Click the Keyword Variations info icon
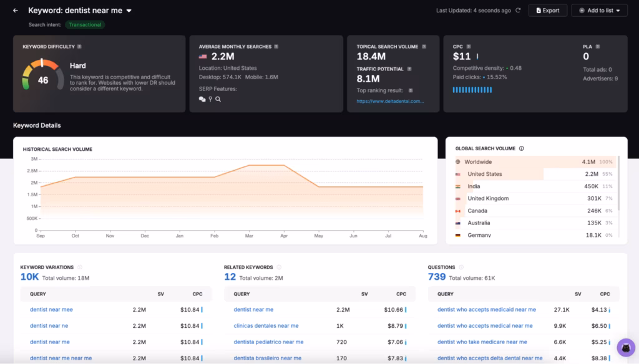The image size is (639, 364). tap(81, 267)
